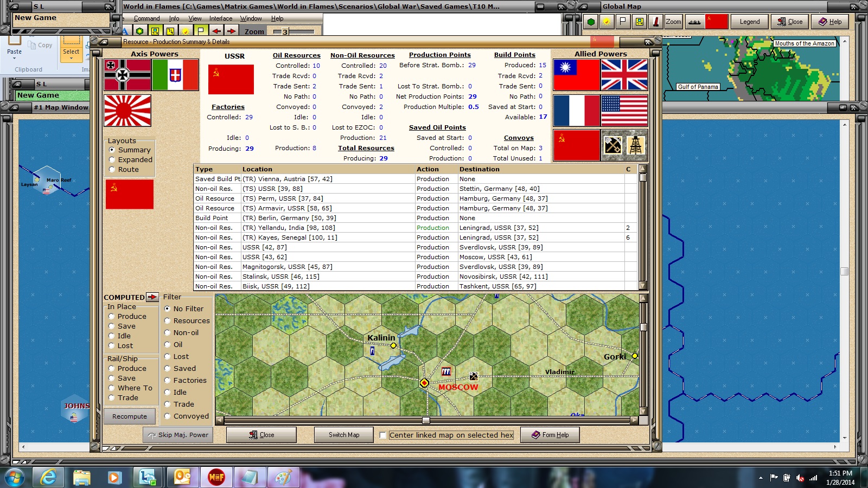Screen dimensions: 868x488
Task: Select the French flag under Allied Powers
Action: point(577,111)
